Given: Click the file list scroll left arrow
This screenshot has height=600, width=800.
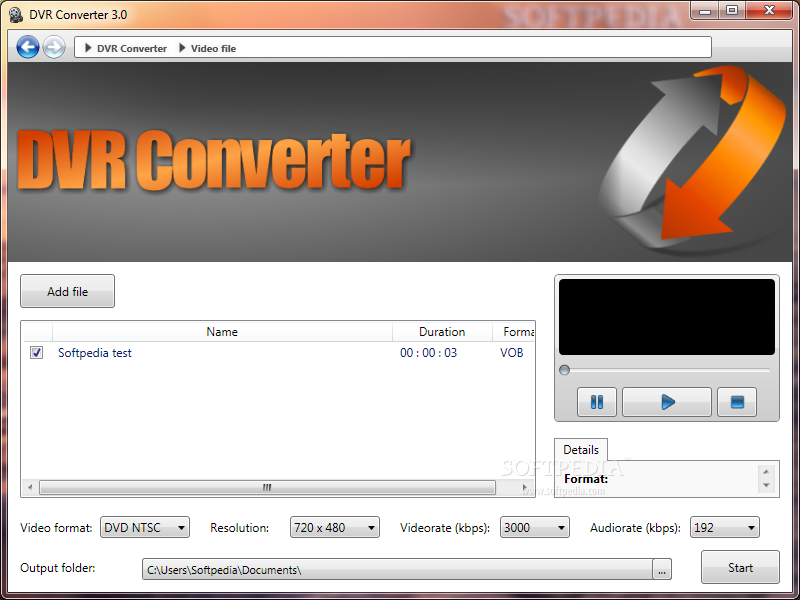Looking at the screenshot, I should tap(30, 487).
